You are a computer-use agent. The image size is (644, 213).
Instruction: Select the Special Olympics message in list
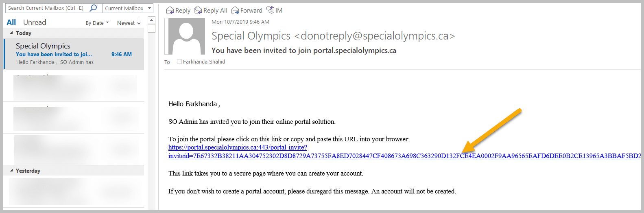[x=74, y=54]
